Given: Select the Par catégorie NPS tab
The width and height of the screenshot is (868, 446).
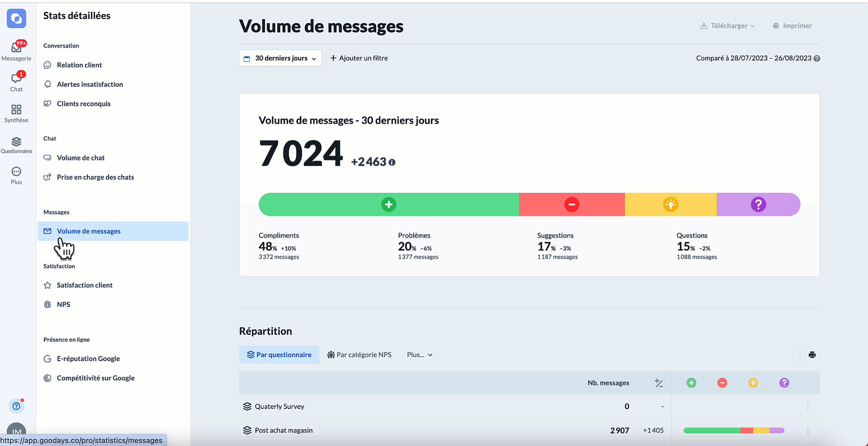Looking at the screenshot, I should coord(359,355).
